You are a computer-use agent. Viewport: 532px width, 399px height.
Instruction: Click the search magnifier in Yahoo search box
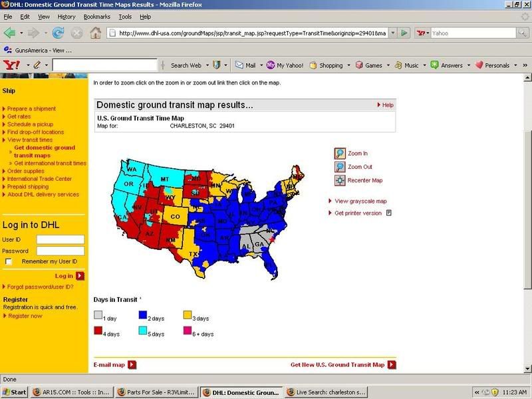click(x=522, y=33)
